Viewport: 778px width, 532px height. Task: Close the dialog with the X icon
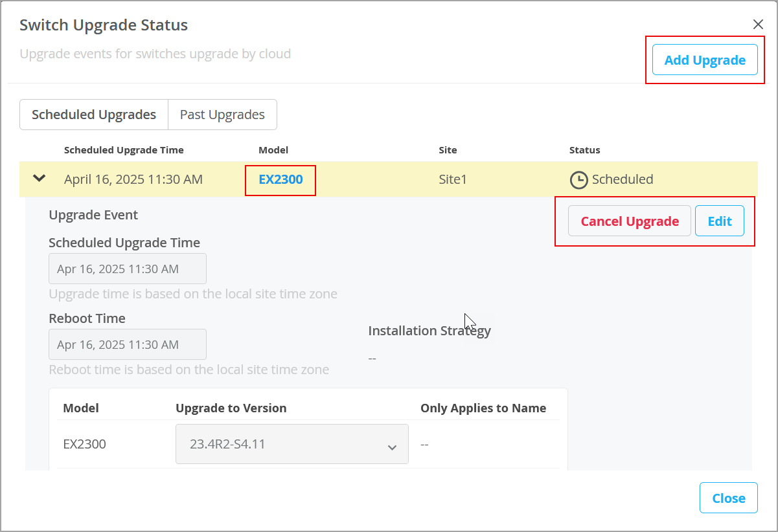point(758,25)
